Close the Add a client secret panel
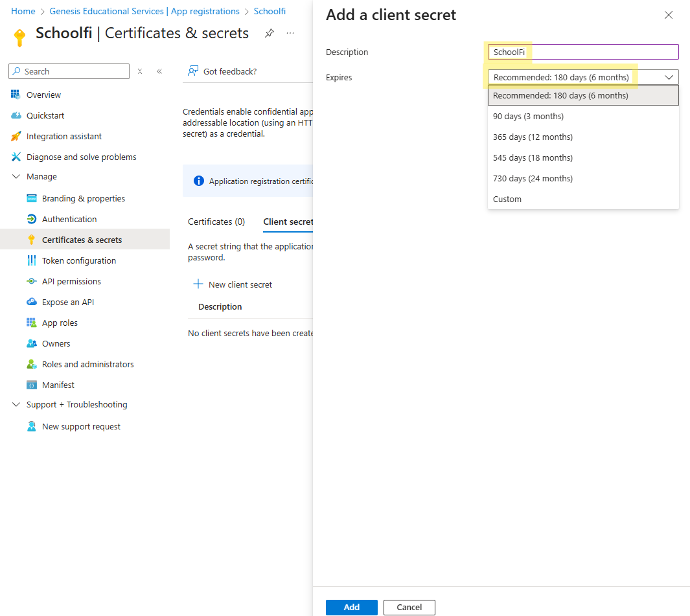 (x=669, y=15)
